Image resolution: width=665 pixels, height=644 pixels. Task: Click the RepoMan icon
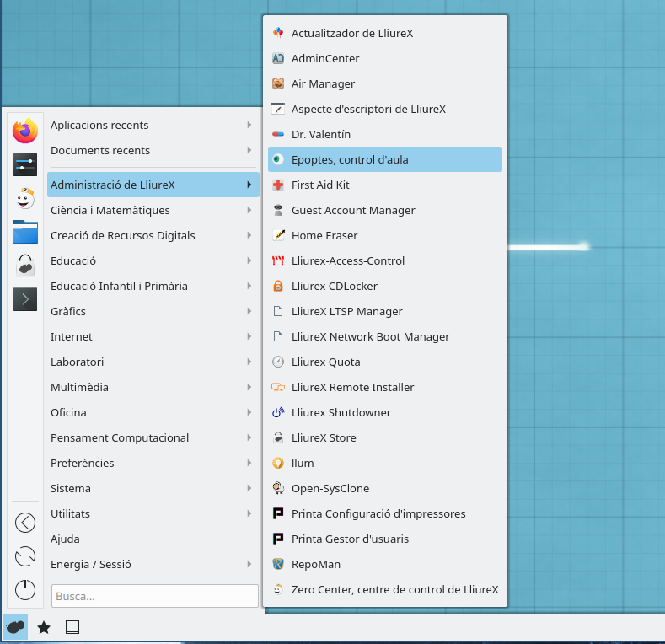(278, 564)
